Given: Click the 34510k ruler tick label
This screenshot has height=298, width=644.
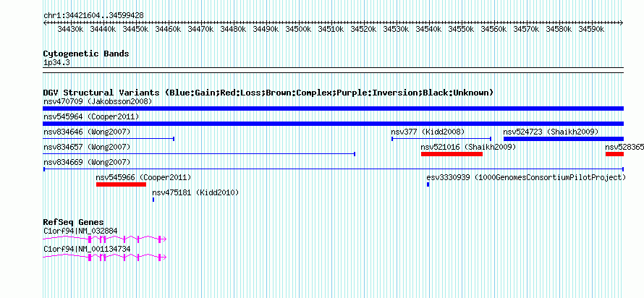Looking at the screenshot, I should click(331, 30).
